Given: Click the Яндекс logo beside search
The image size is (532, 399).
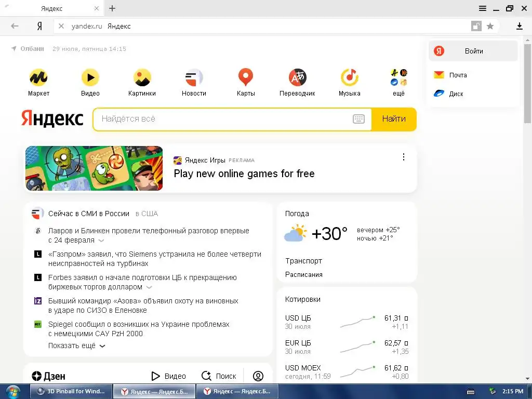Looking at the screenshot, I should pyautogui.click(x=52, y=119).
